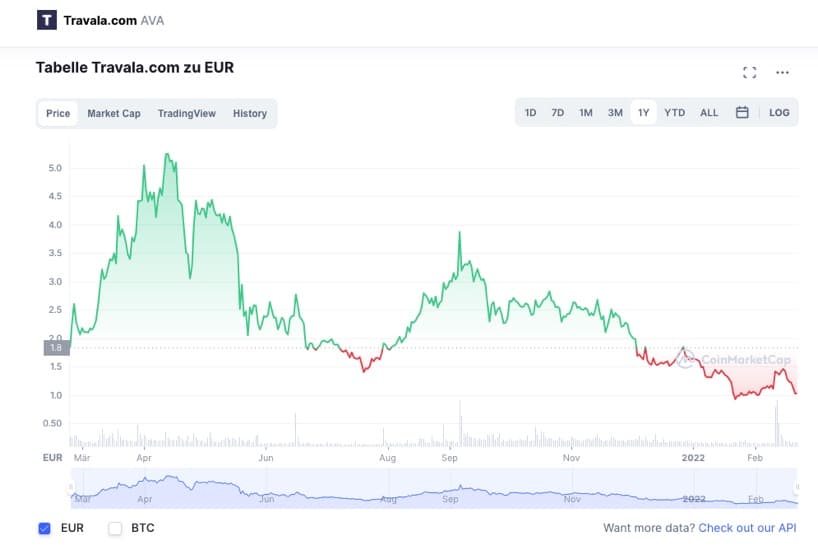
Task: Click the Tabelle Travala.com zu EUR title
Action: click(135, 67)
